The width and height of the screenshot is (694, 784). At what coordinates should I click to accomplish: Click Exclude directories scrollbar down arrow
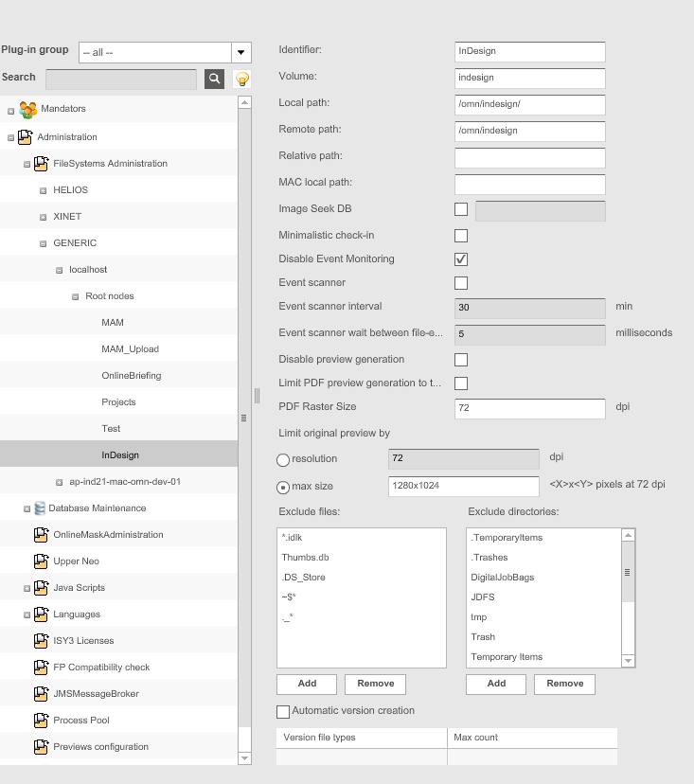pos(628,661)
